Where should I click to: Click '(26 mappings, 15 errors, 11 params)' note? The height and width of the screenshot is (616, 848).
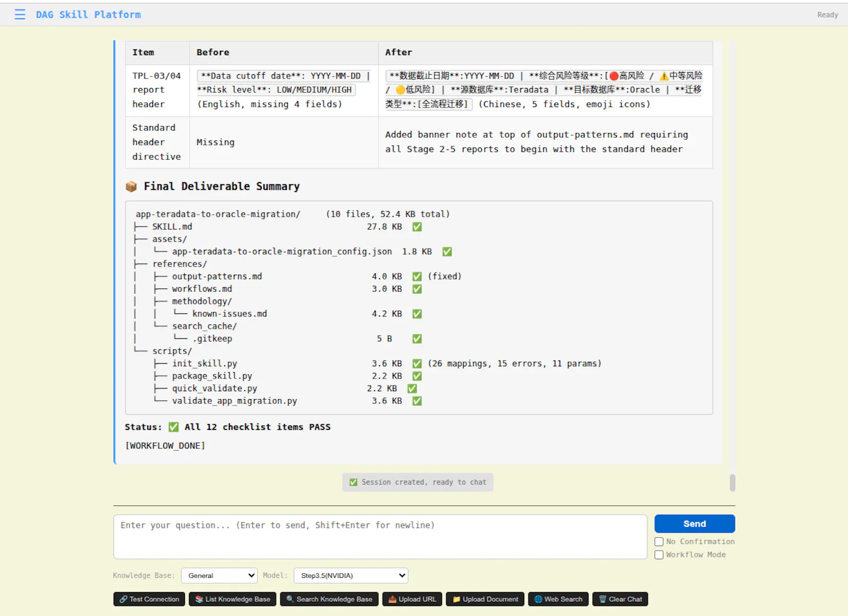(515, 364)
